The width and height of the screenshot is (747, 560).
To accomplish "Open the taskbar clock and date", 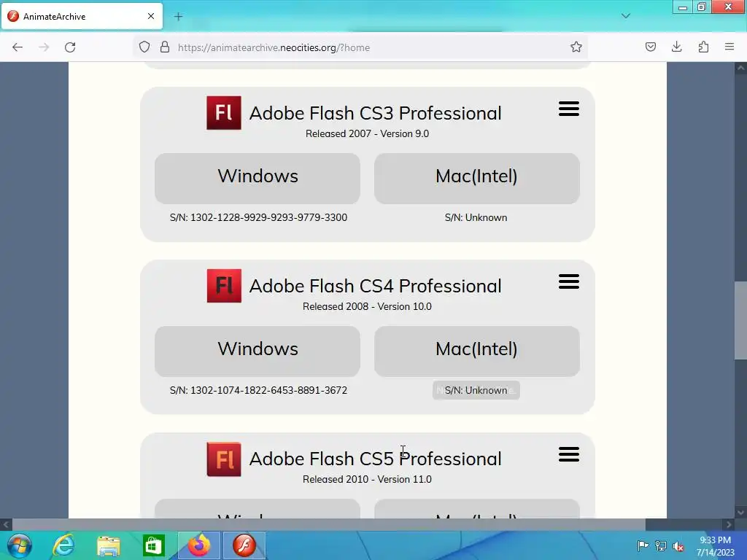I will click(x=716, y=546).
